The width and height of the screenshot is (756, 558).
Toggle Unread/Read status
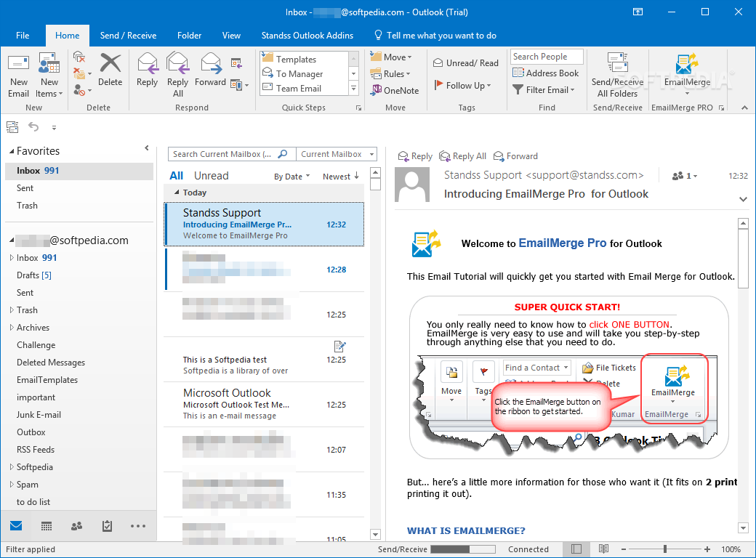pyautogui.click(x=466, y=62)
